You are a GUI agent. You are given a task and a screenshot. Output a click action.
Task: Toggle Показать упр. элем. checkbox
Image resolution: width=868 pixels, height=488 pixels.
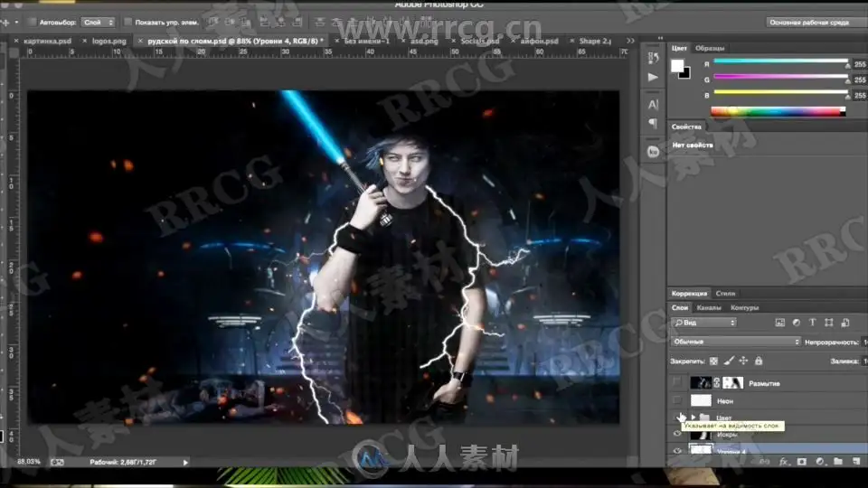click(x=127, y=22)
